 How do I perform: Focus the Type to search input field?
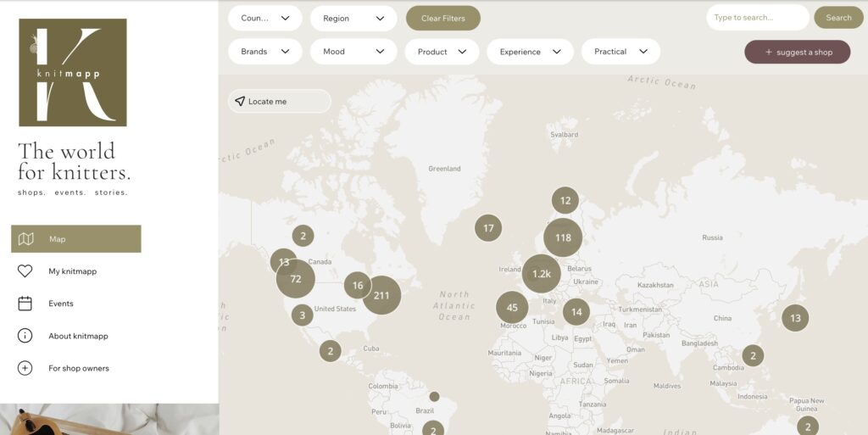tap(757, 18)
